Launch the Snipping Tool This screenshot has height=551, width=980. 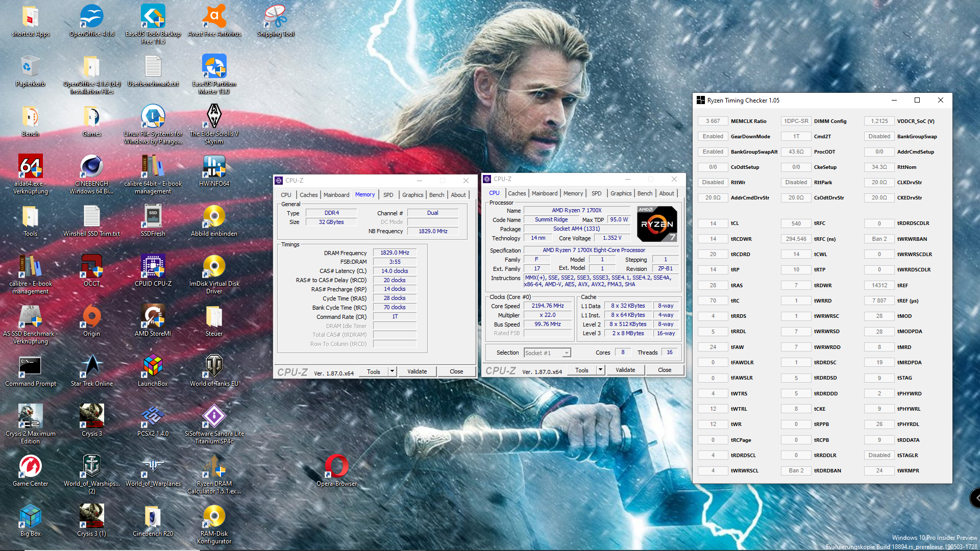click(x=275, y=15)
